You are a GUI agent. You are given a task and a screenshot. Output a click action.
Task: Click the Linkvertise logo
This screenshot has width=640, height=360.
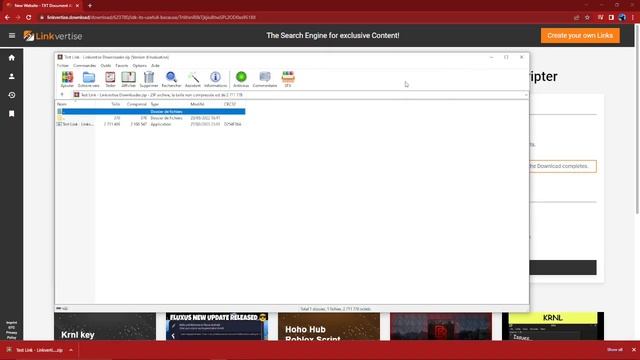click(53, 36)
